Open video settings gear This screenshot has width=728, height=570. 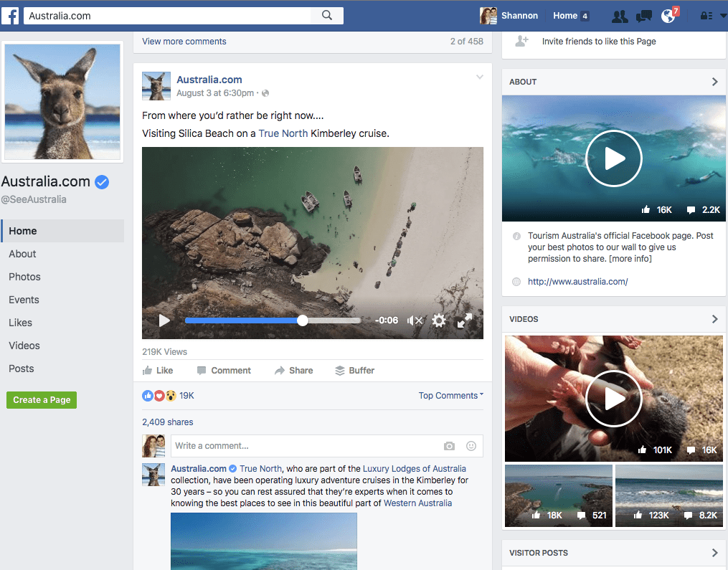click(x=439, y=320)
